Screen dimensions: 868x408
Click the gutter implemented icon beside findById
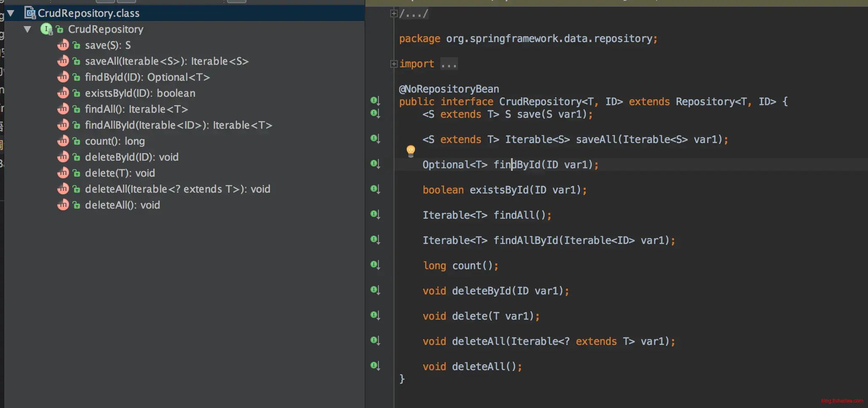(375, 163)
